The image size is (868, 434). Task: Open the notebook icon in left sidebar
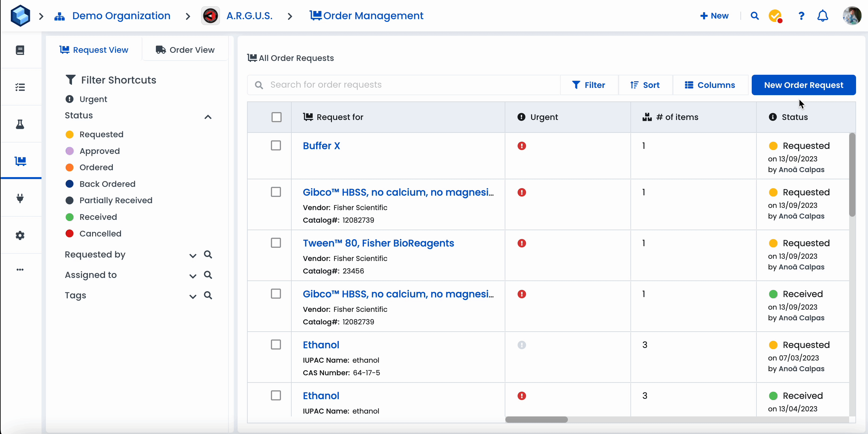(20, 50)
